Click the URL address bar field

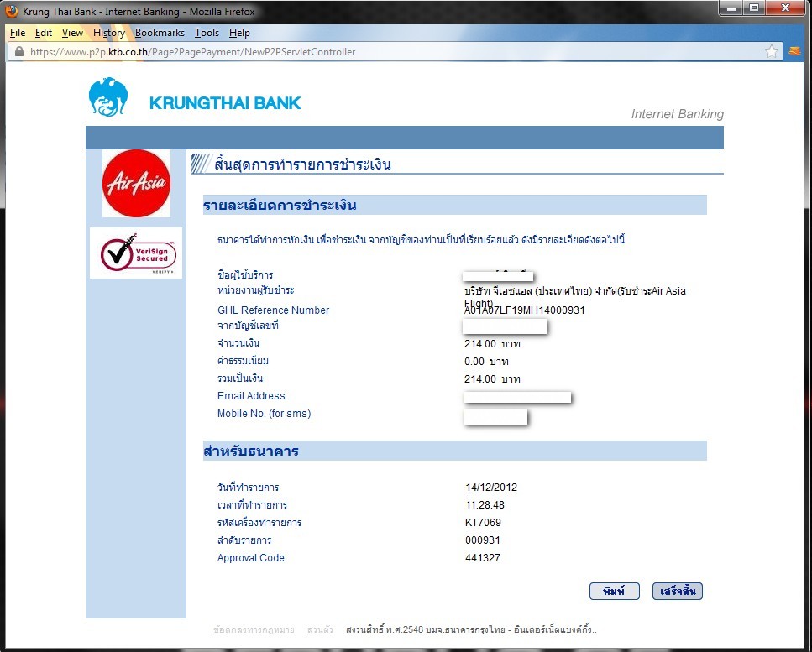tap(395, 52)
